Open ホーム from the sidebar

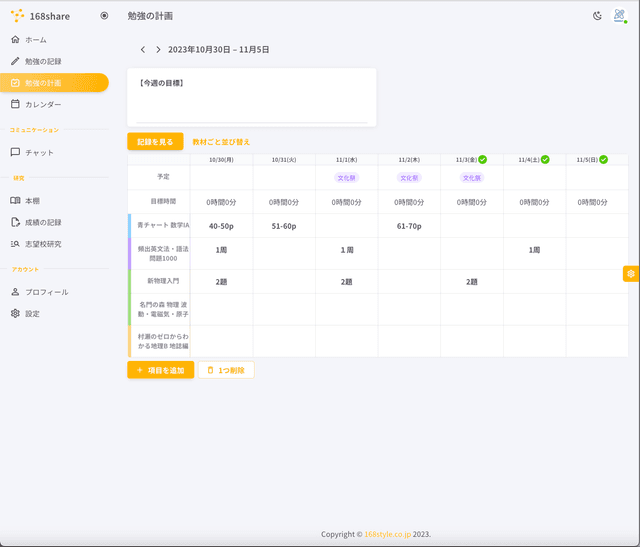(x=55, y=40)
